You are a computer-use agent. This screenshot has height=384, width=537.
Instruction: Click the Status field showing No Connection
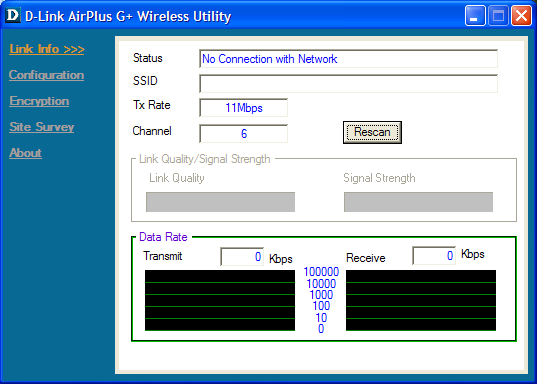click(348, 59)
